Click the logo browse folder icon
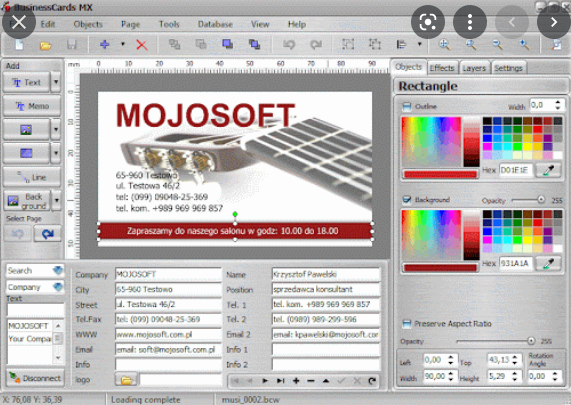 (126, 380)
